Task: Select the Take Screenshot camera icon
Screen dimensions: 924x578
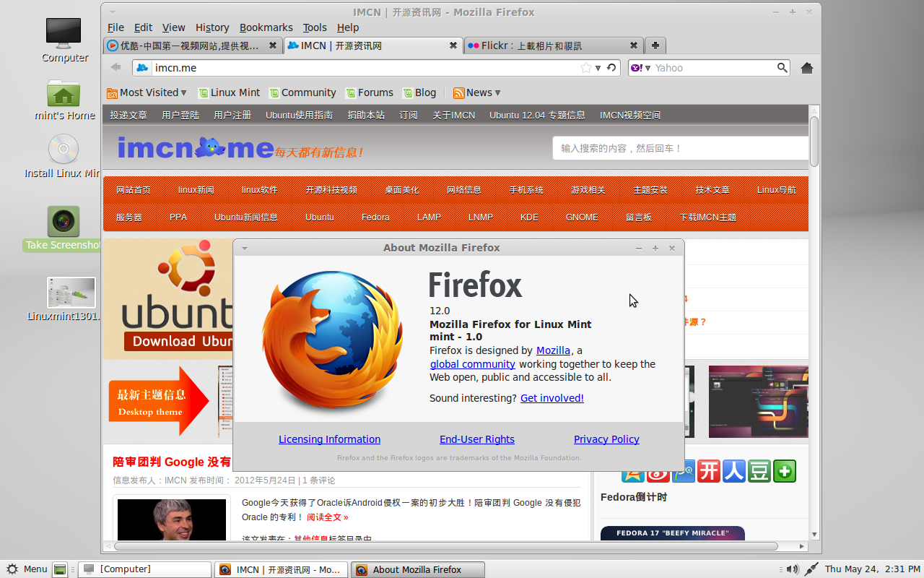Action: [64, 222]
